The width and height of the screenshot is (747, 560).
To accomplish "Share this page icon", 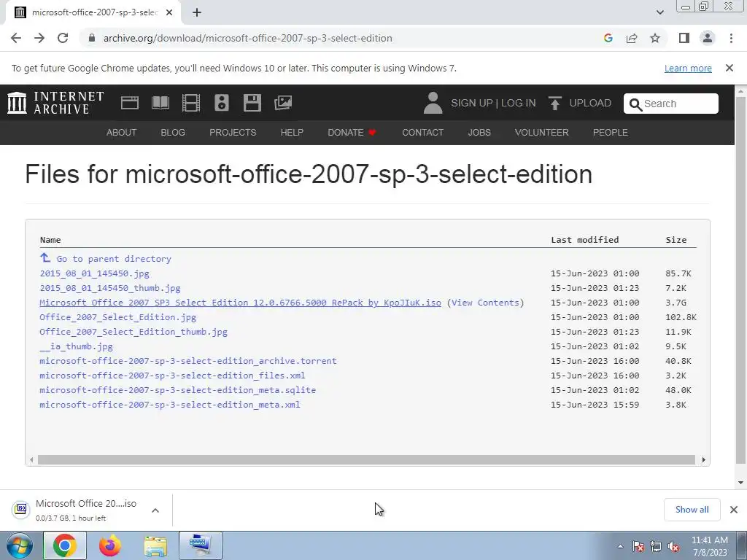I will [632, 38].
